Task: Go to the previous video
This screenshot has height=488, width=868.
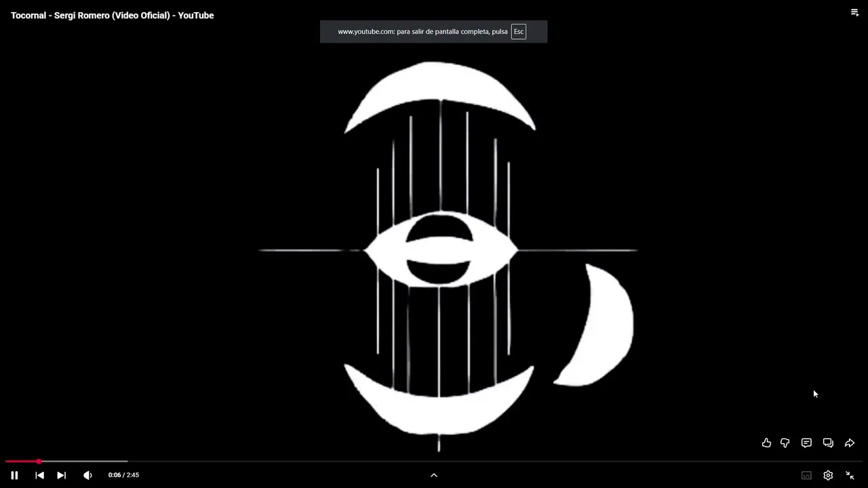Action: click(39, 475)
